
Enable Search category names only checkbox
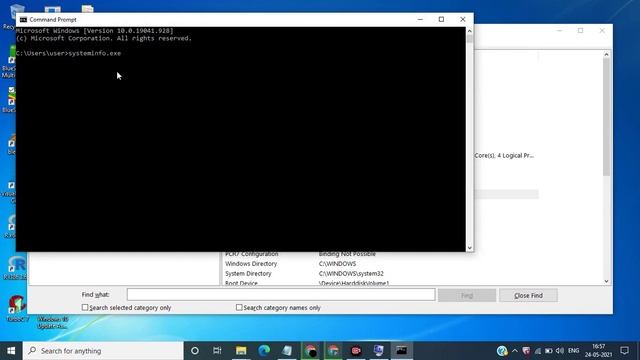click(239, 307)
